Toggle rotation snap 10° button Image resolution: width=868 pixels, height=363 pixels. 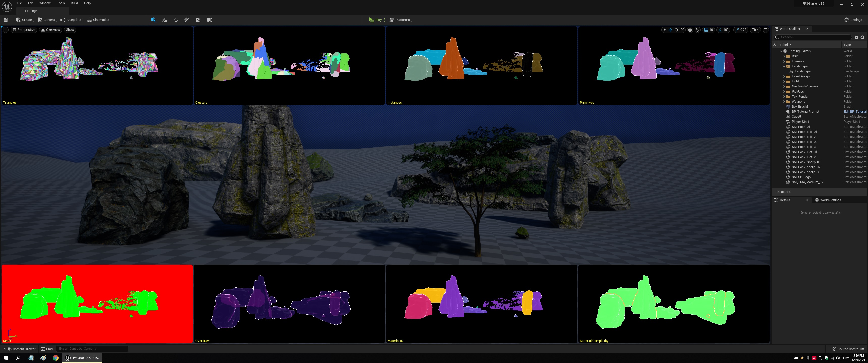723,30
